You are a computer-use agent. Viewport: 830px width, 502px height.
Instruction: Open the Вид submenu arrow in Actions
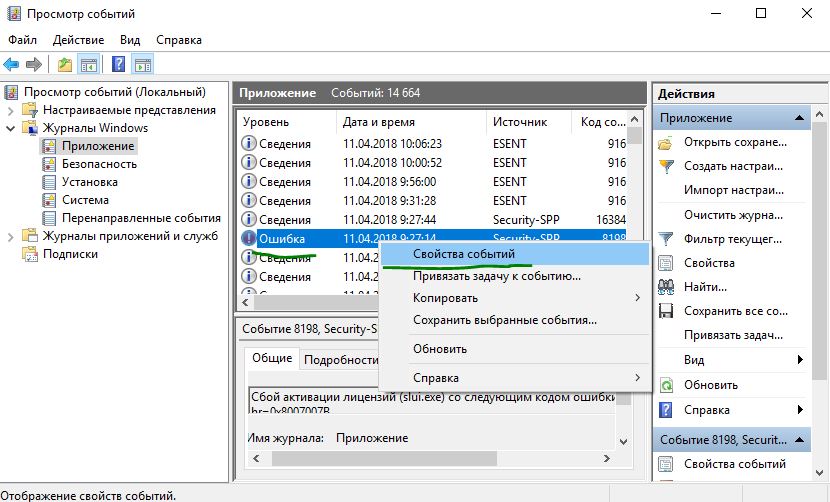pyautogui.click(x=800, y=360)
